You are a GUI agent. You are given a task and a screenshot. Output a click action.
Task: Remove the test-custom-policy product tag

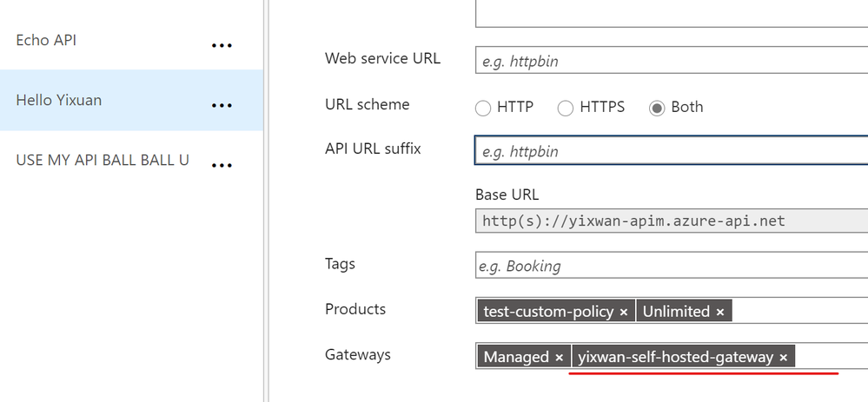tap(623, 313)
